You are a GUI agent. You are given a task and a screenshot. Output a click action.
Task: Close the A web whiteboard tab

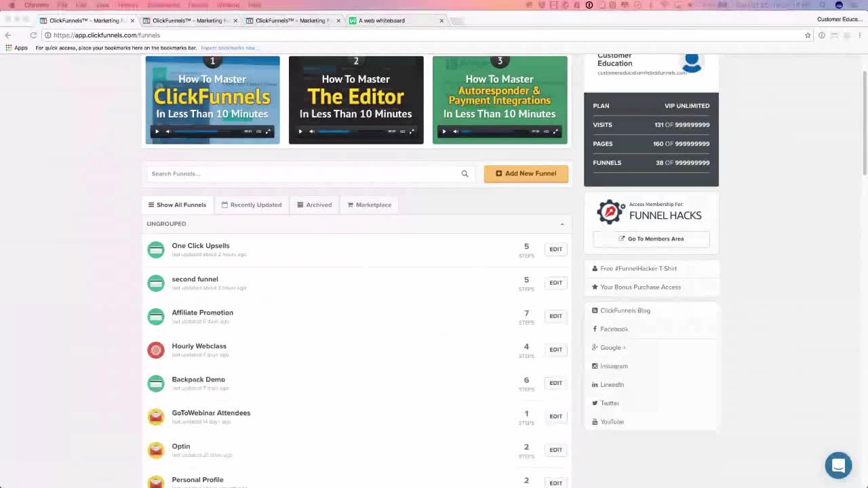(441, 20)
